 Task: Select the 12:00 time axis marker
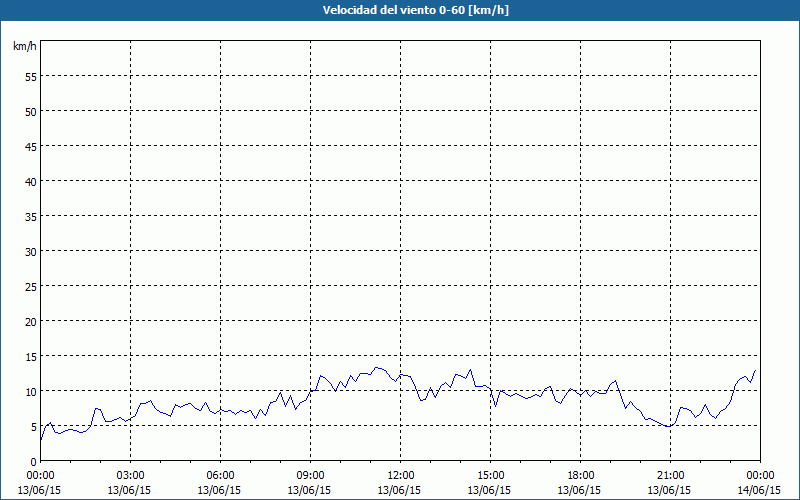(399, 476)
